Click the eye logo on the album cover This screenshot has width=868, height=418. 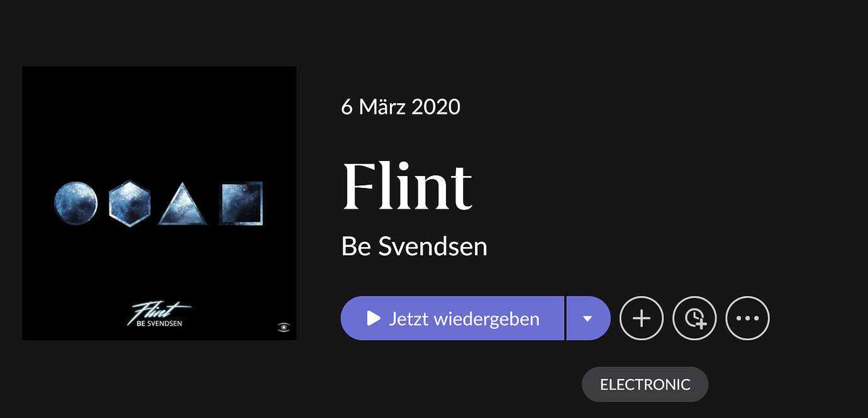(284, 327)
